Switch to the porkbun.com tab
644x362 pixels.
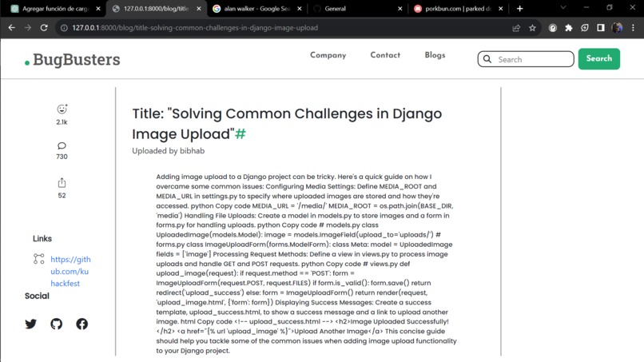[459, 9]
